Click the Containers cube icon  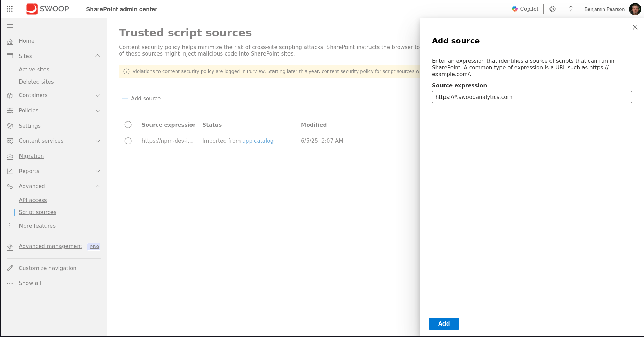pos(10,95)
